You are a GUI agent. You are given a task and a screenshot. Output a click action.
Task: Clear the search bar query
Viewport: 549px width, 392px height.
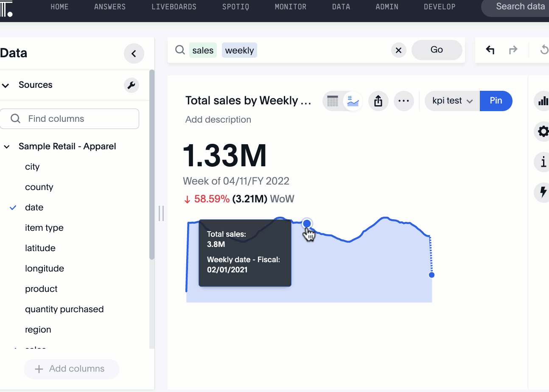pos(398,50)
